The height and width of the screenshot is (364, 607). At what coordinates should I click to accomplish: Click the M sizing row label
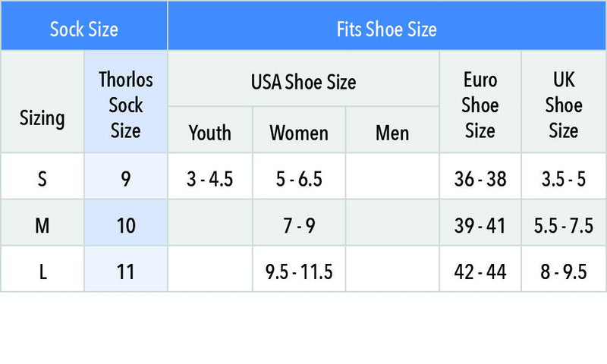[42, 222]
